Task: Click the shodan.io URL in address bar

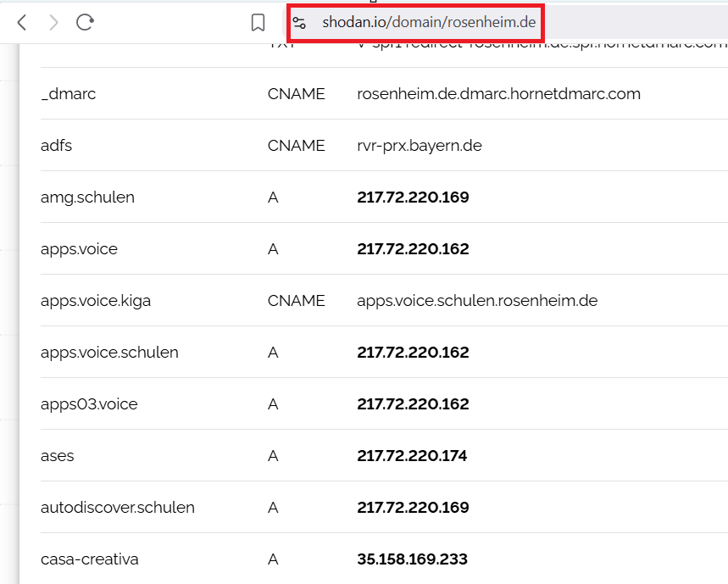Action: pyautogui.click(x=428, y=22)
